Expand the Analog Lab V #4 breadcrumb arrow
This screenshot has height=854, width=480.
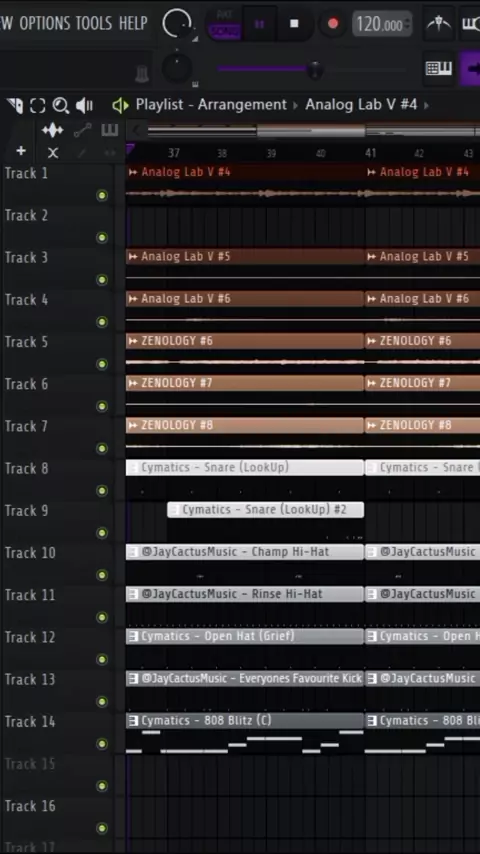click(427, 105)
